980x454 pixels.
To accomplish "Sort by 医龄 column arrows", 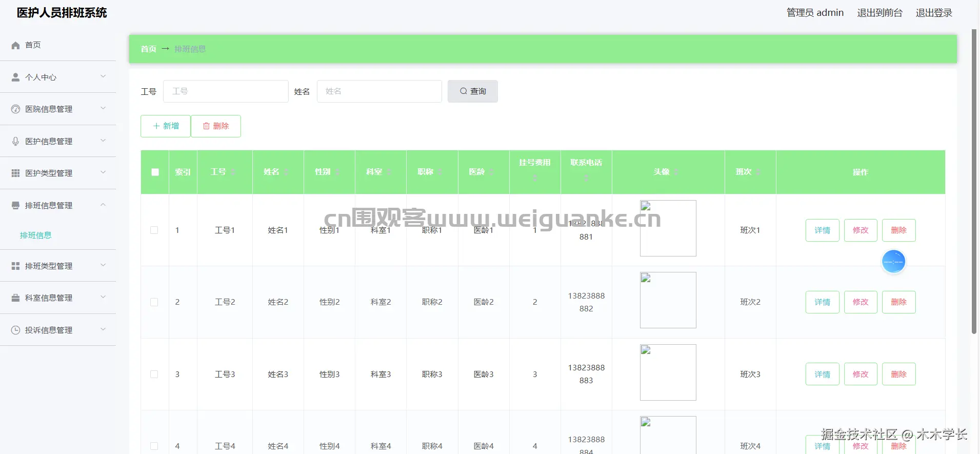I will coord(491,172).
